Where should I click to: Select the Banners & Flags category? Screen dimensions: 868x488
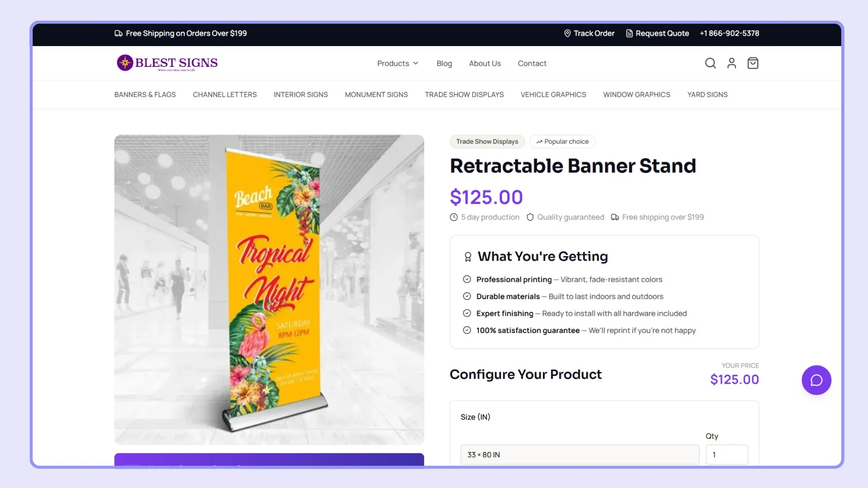(x=145, y=94)
